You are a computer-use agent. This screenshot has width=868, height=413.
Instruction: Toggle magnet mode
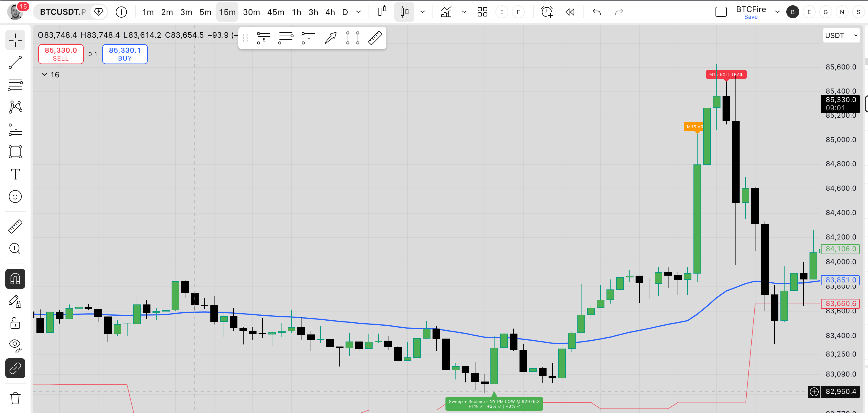pyautogui.click(x=15, y=279)
